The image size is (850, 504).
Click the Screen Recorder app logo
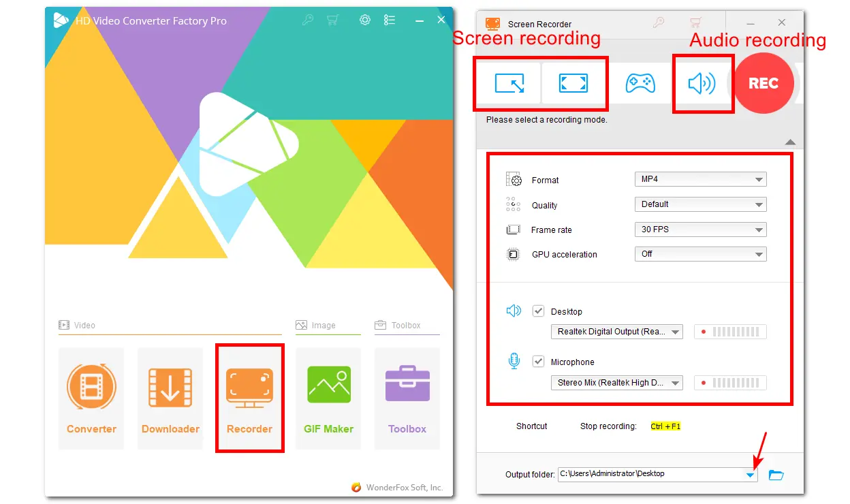(492, 24)
